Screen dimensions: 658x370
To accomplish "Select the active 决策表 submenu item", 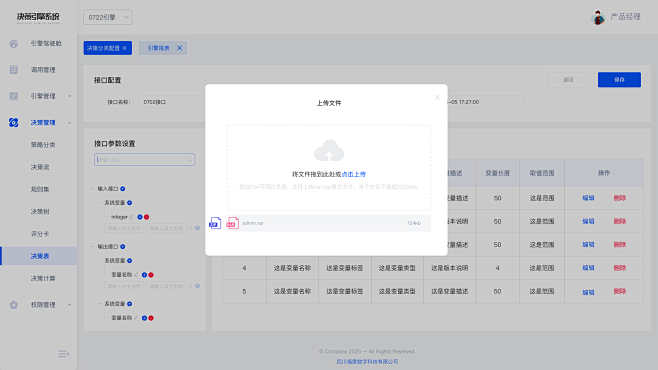I will pyautogui.click(x=39, y=256).
